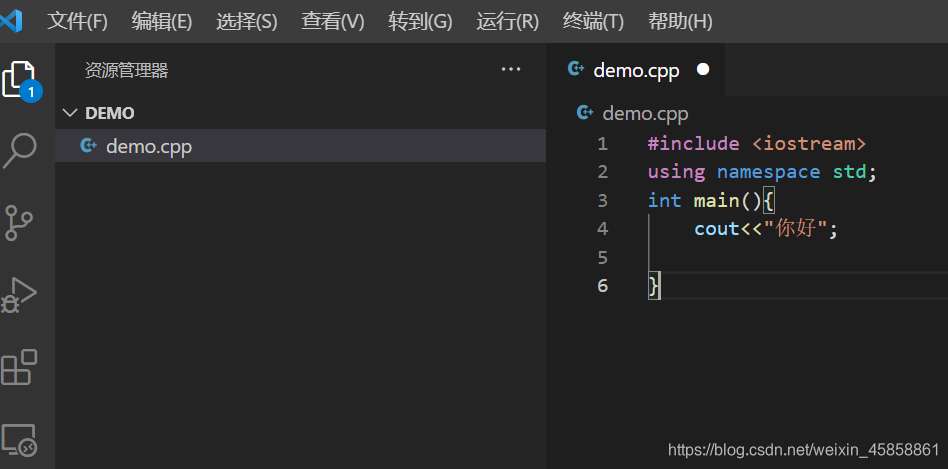
Task: Open the explorer more actions ellipsis
Action: click(x=511, y=70)
